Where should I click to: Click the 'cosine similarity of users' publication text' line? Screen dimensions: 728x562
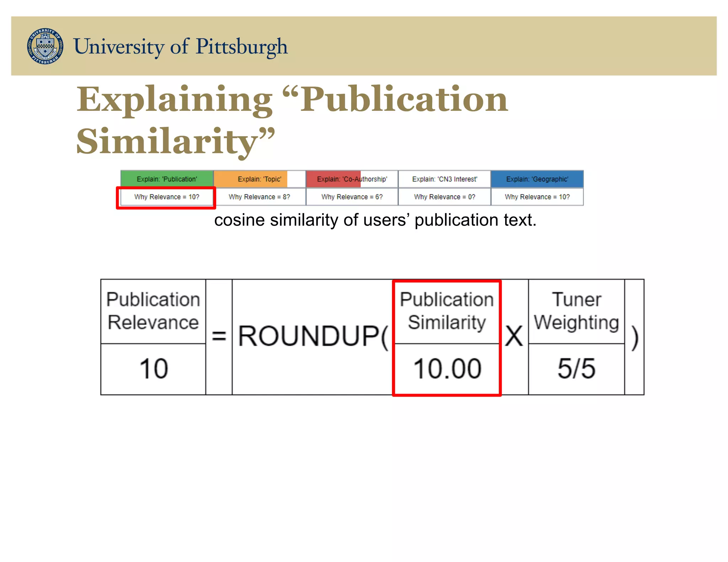coord(375,220)
